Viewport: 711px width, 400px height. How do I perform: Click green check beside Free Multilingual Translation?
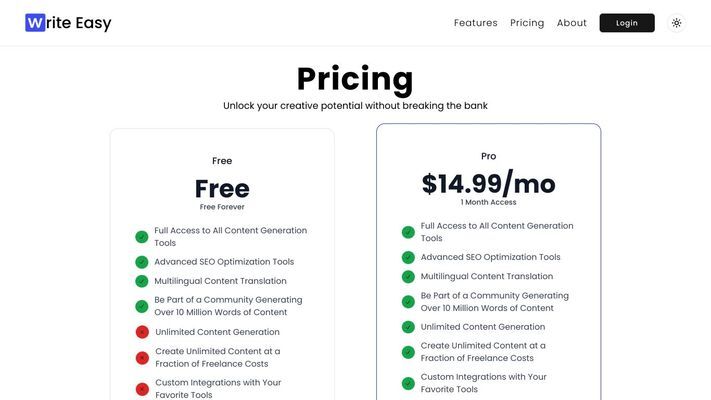tap(141, 281)
